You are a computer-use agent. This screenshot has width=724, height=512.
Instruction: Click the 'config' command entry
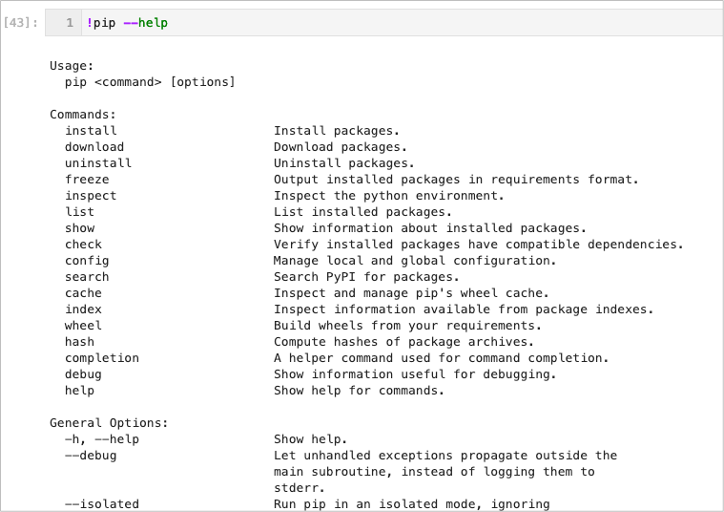pos(87,261)
